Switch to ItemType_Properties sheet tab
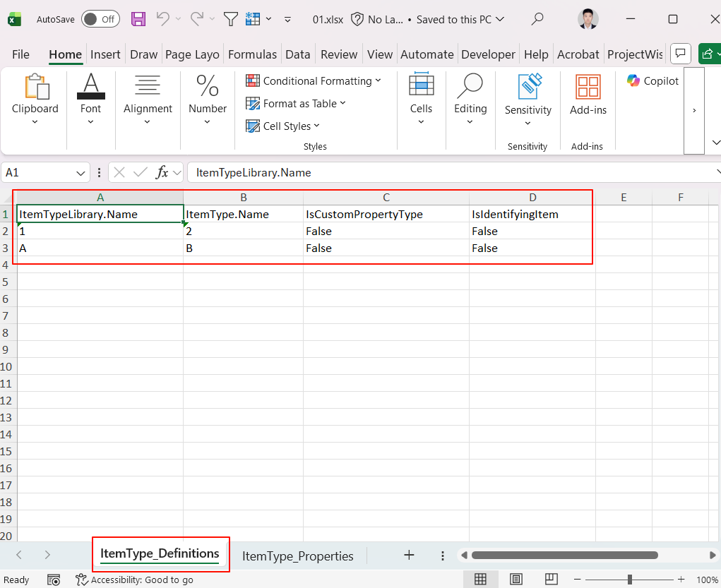 point(297,556)
